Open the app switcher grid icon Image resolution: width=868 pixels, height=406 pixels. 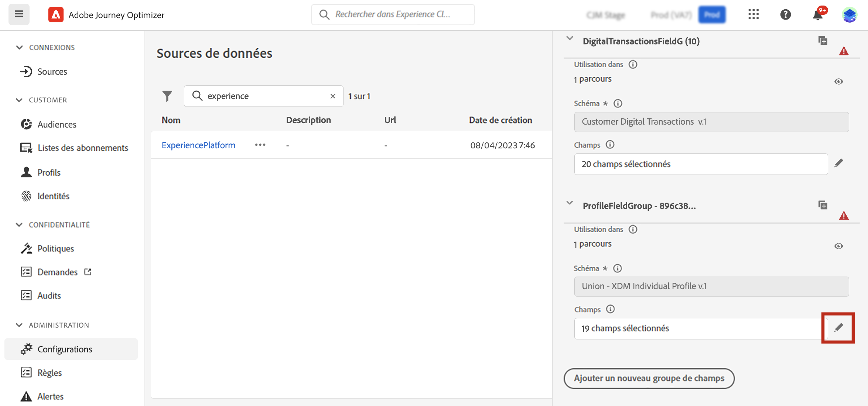753,14
